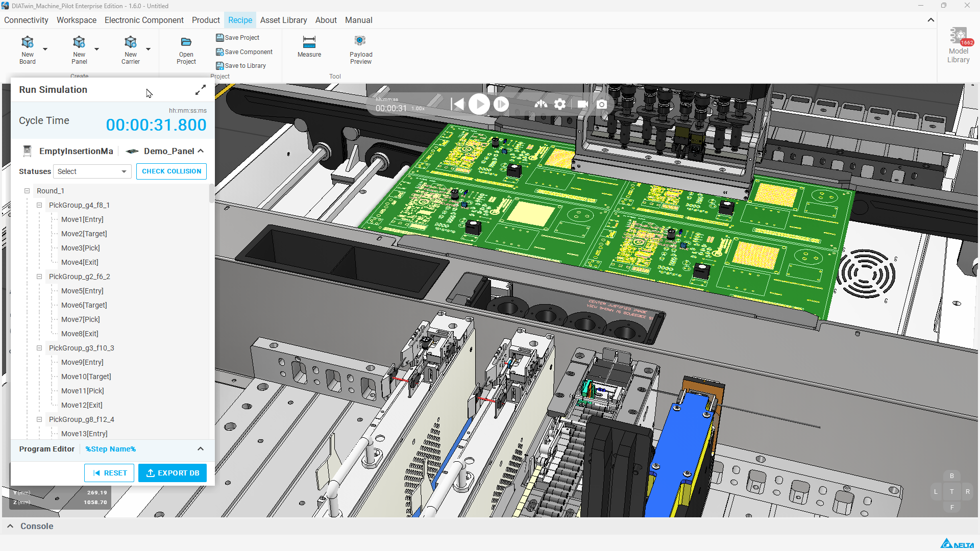This screenshot has width=980, height=551.
Task: Switch to the Front view on view cube
Action: [x=951, y=508]
